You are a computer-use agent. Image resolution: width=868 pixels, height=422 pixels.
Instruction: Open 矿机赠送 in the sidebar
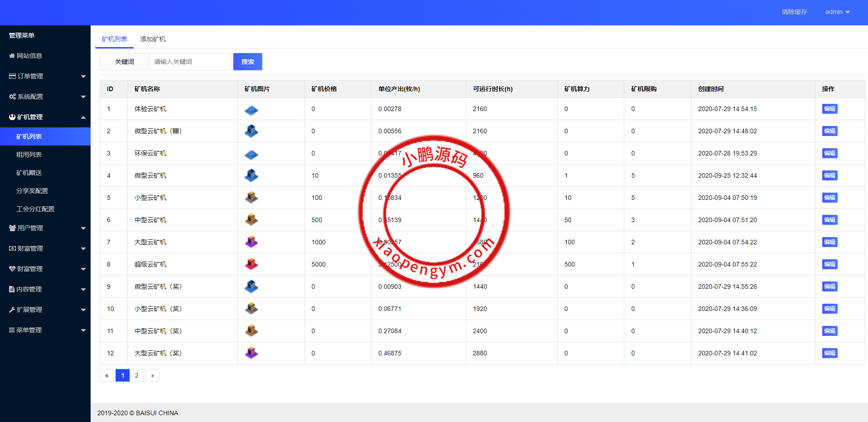click(x=29, y=173)
